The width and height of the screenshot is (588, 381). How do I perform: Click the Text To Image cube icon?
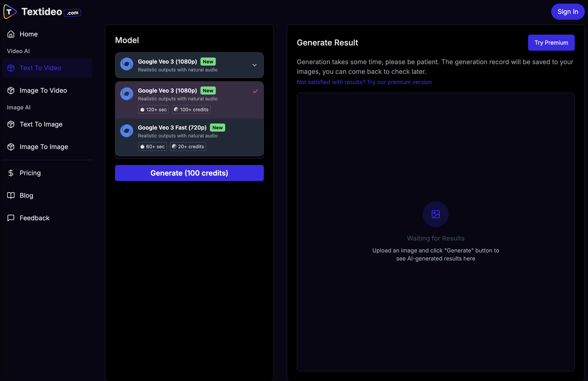point(11,124)
